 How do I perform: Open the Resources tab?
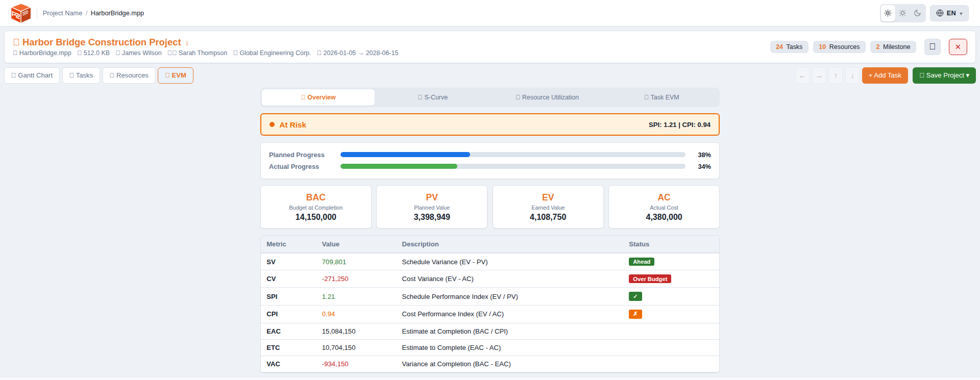click(x=129, y=75)
